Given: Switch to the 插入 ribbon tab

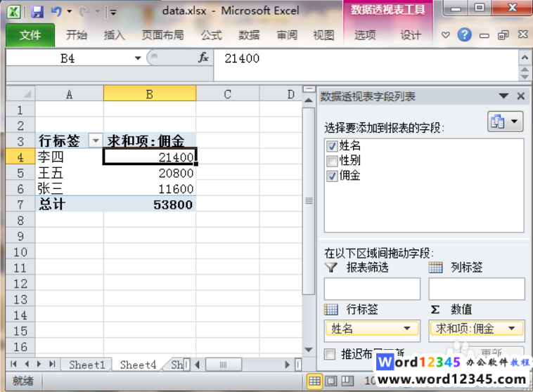Looking at the screenshot, I should (x=114, y=35).
